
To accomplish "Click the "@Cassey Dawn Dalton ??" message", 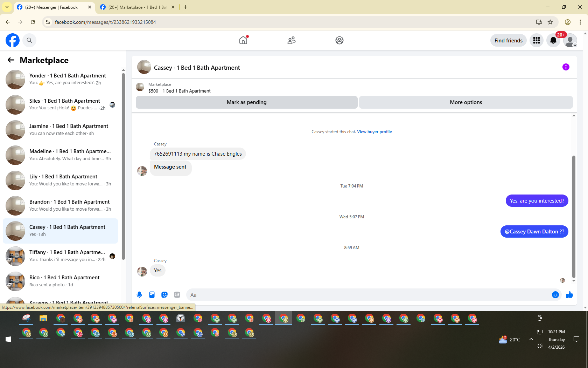I will pos(534,232).
